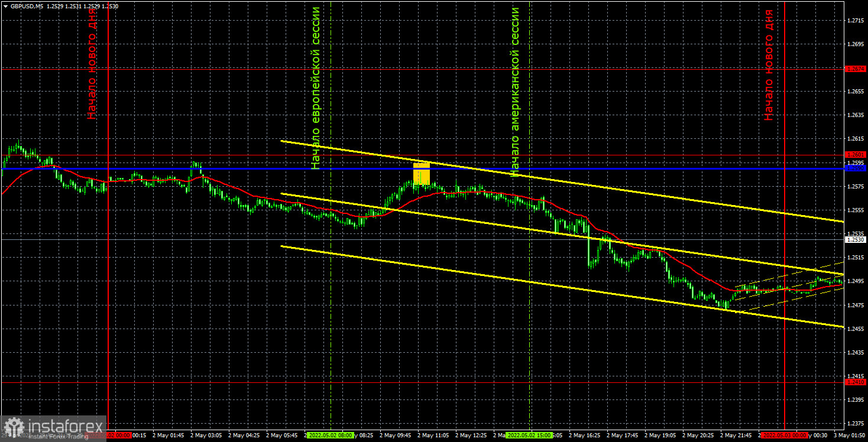Screen dimensions: 868x442
Task: Select the left red 'Начало нового дня' label
Action: [x=92, y=64]
